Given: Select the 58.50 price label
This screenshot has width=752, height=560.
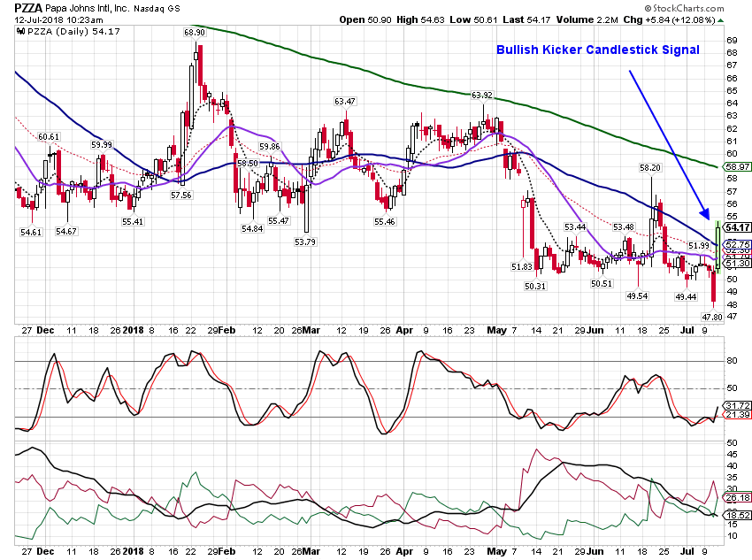Looking at the screenshot, I should coord(248,163).
